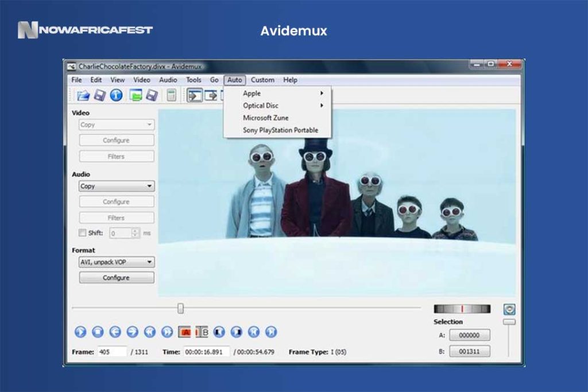Open the Video menu in the menu bar
588x392 pixels.
tap(142, 80)
